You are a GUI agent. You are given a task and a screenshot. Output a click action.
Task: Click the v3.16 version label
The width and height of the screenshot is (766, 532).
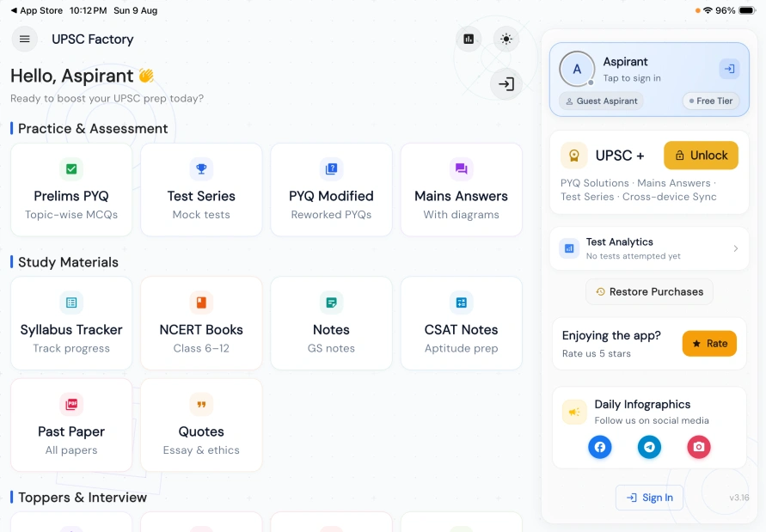739,498
